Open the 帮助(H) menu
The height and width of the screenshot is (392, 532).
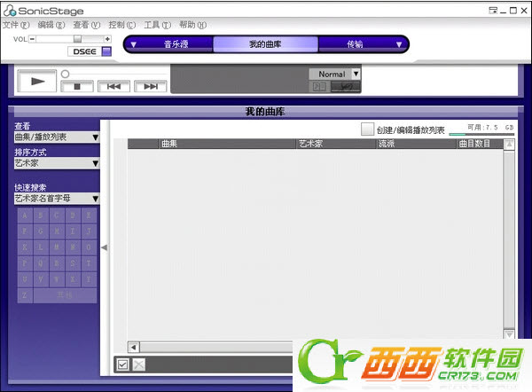(192, 25)
